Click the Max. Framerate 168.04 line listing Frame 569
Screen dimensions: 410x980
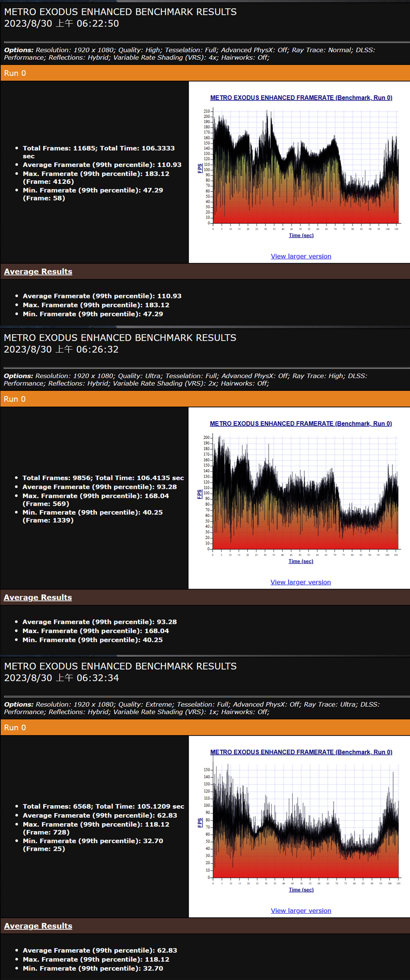pyautogui.click(x=95, y=500)
